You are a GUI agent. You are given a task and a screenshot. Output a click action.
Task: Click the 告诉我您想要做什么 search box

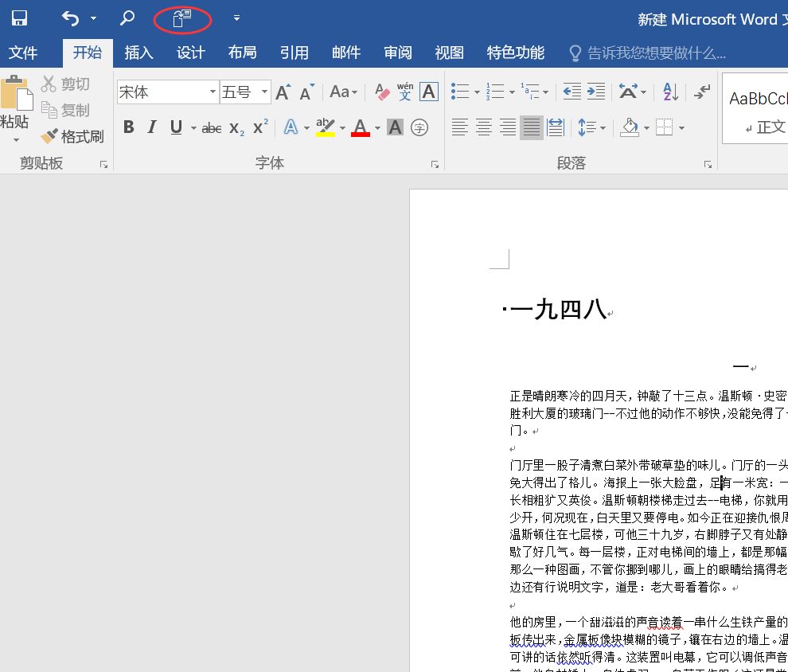coord(648,53)
